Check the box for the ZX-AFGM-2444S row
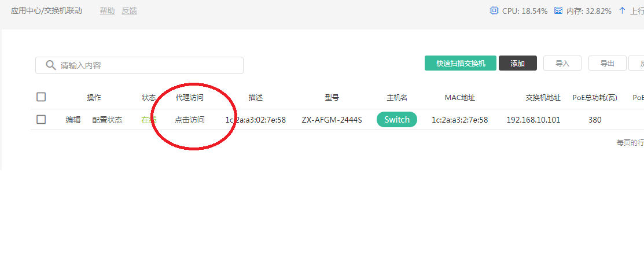Viewport: 644px width, 273px height. pos(41,119)
